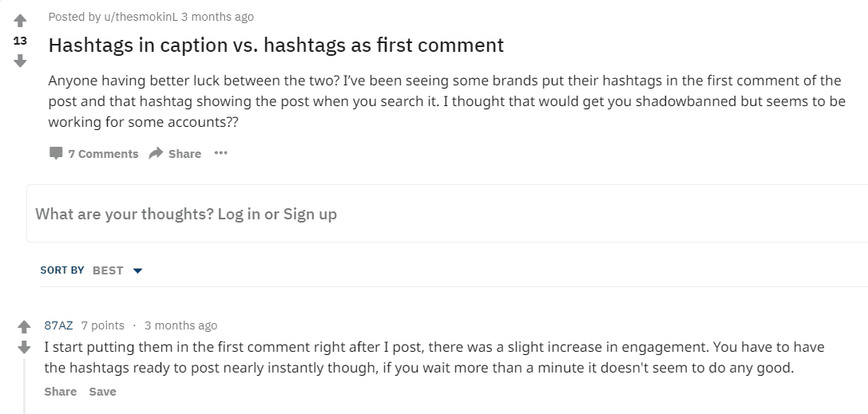This screenshot has width=868, height=414.
Task: Open 87AZ's user profile
Action: point(58,325)
